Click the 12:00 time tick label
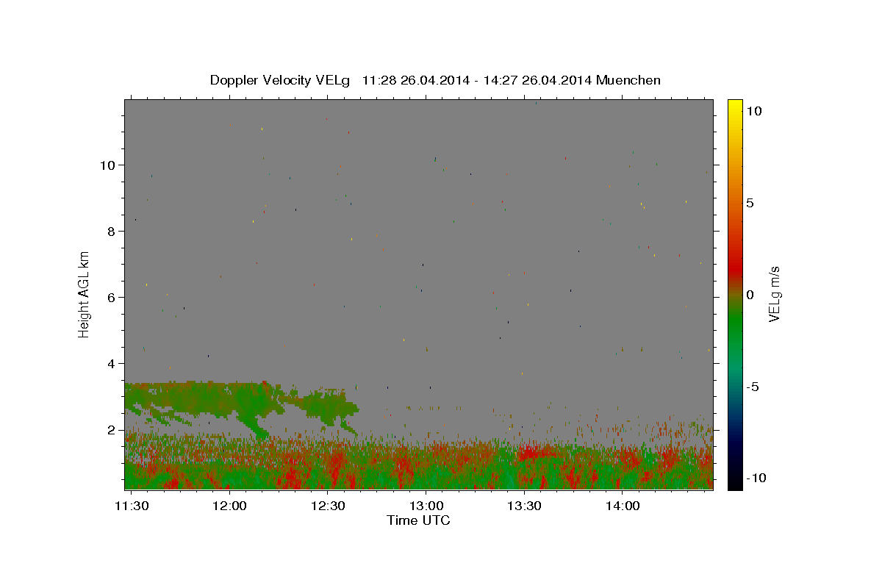 [229, 506]
